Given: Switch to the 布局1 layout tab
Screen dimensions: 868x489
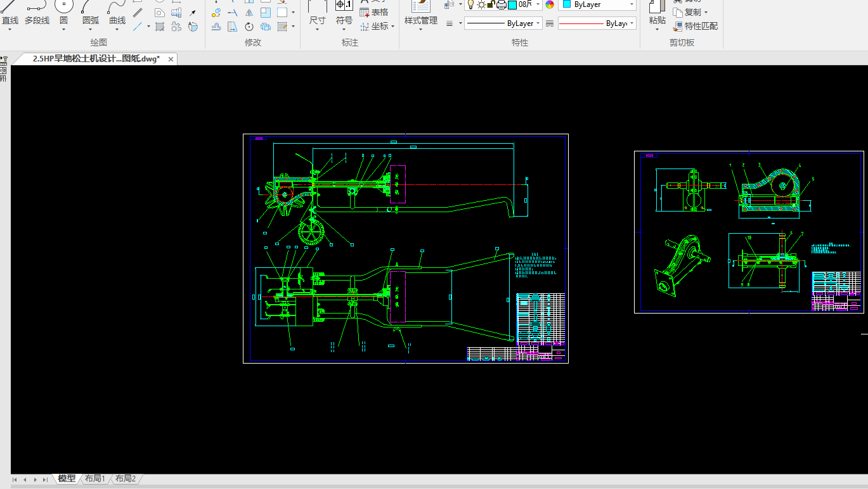Looking at the screenshot, I should [x=95, y=479].
